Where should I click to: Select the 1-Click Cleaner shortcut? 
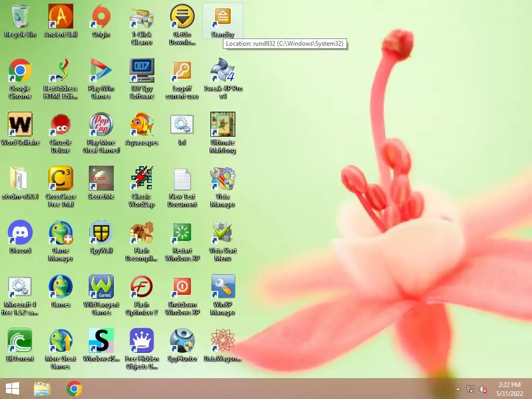pos(141,17)
